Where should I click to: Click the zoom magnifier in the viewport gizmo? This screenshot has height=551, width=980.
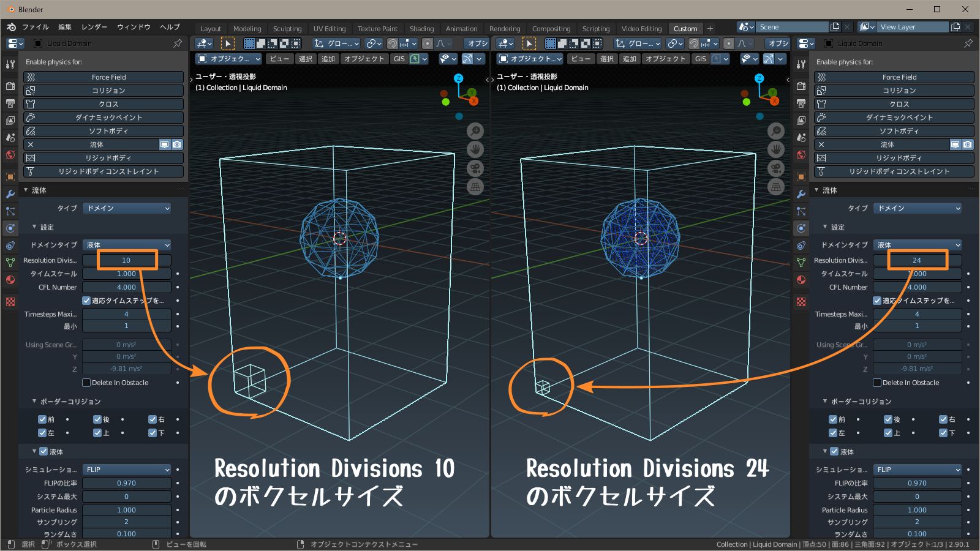point(475,130)
